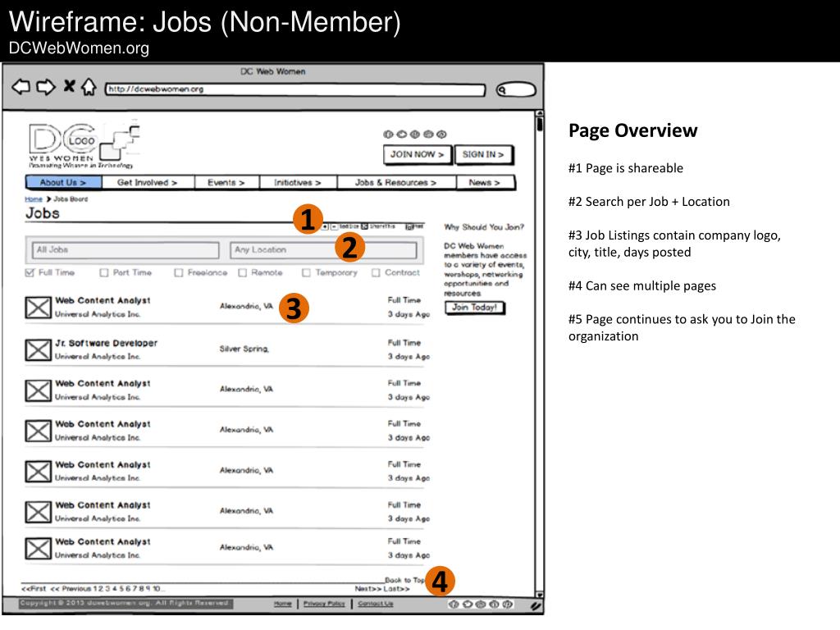Click the fourth social icon in footer

[494, 605]
